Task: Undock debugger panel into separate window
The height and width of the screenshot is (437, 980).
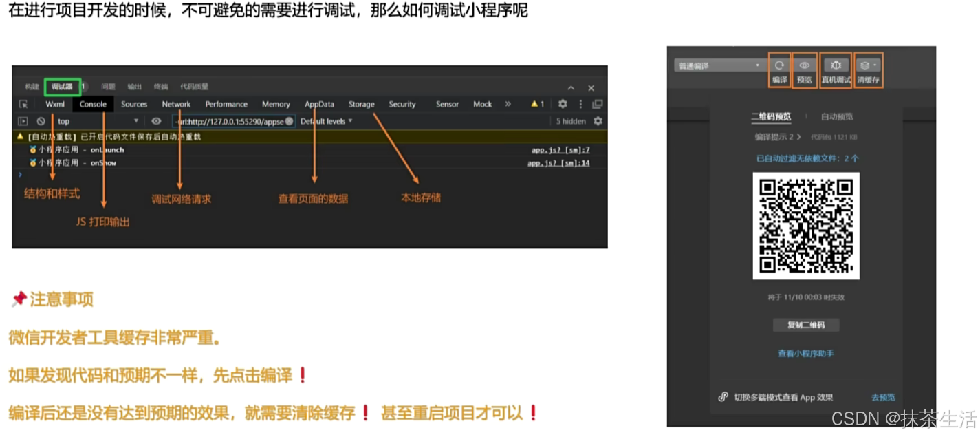Action: point(597,104)
